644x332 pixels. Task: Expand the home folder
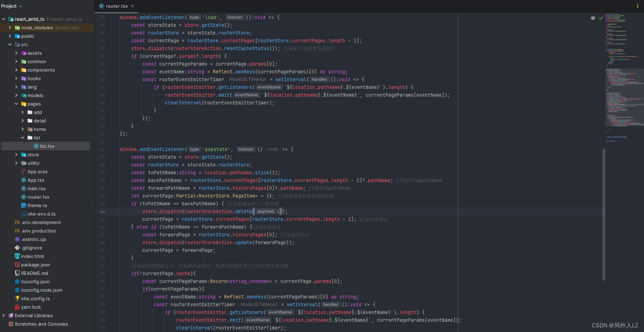click(x=23, y=129)
